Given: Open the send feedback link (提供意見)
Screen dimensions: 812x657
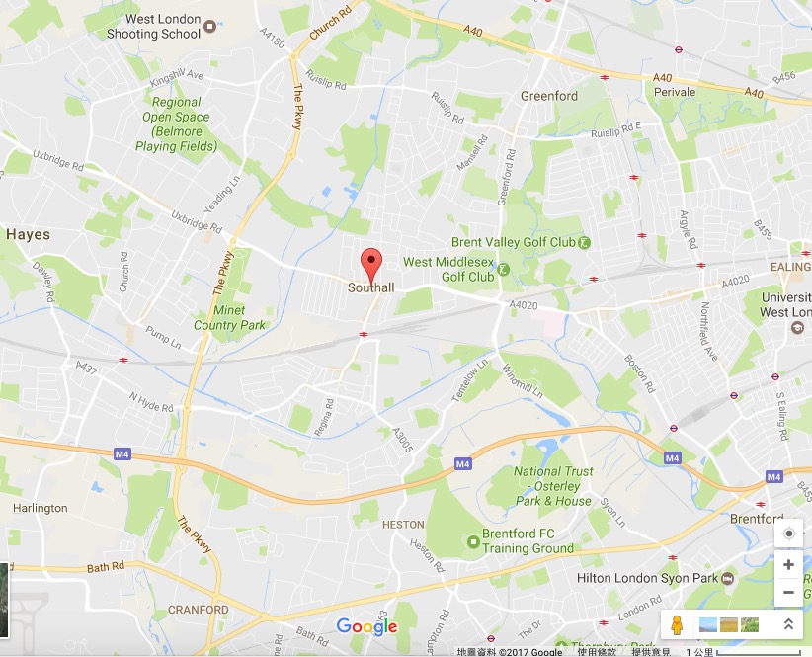Looking at the screenshot, I should point(650,652).
